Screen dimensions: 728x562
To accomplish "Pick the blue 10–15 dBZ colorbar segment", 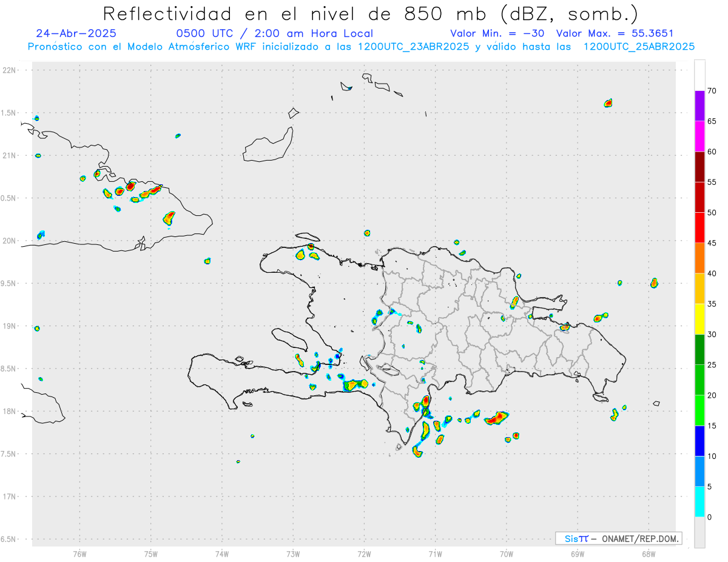I will point(699,441).
